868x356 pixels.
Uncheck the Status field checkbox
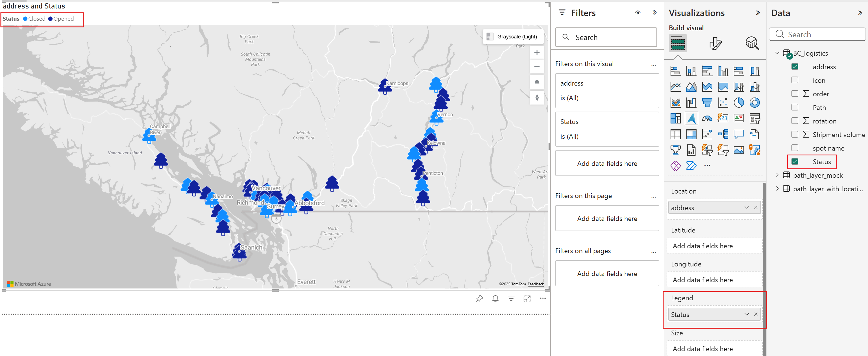(x=795, y=162)
